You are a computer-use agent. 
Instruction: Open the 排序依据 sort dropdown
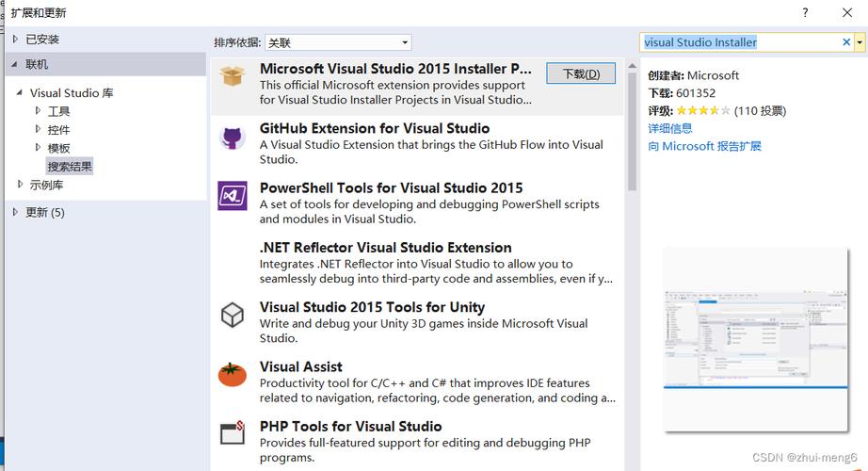pos(338,42)
